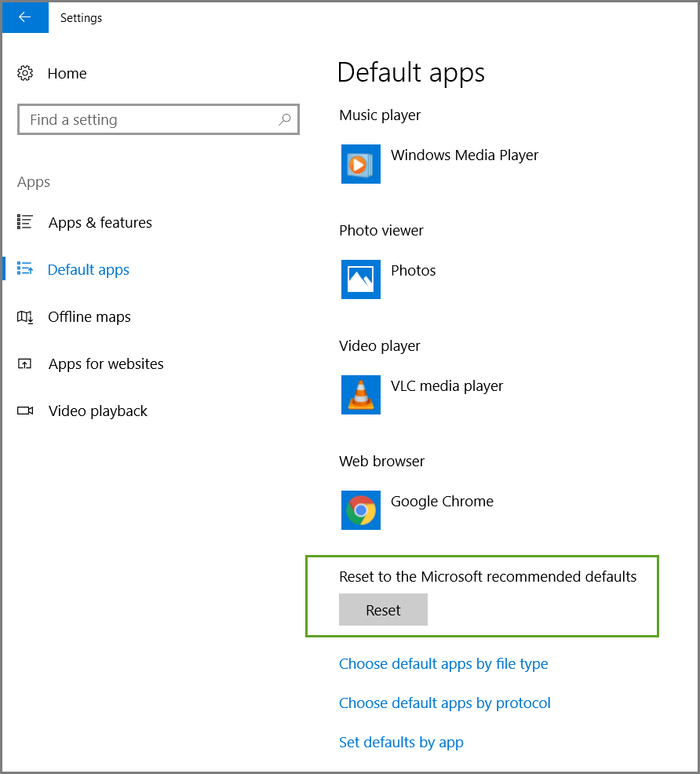This screenshot has width=700, height=774.
Task: Click the back arrow in title bar
Action: pyautogui.click(x=25, y=17)
